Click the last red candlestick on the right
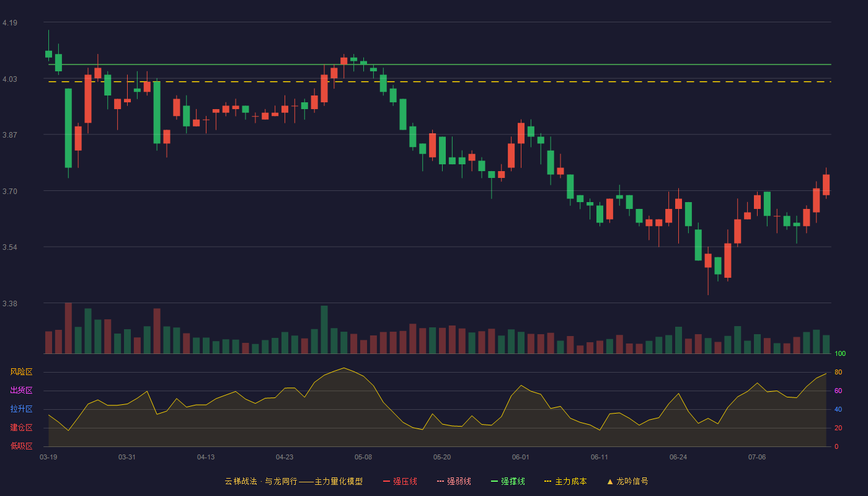The height and width of the screenshot is (496, 868). point(826,185)
